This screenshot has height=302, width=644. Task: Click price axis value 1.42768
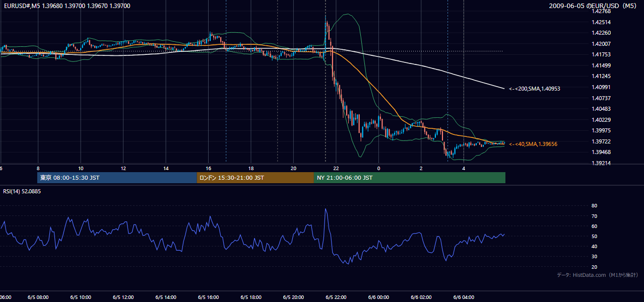pos(601,11)
